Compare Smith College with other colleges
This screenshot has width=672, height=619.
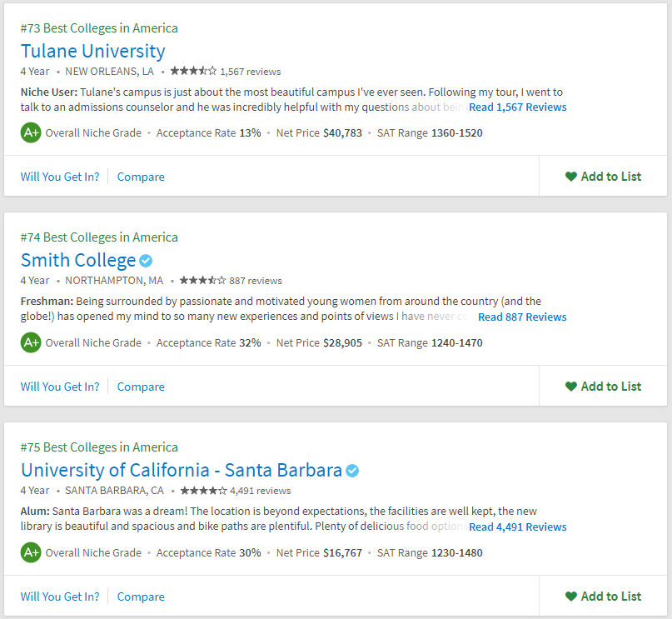point(141,387)
